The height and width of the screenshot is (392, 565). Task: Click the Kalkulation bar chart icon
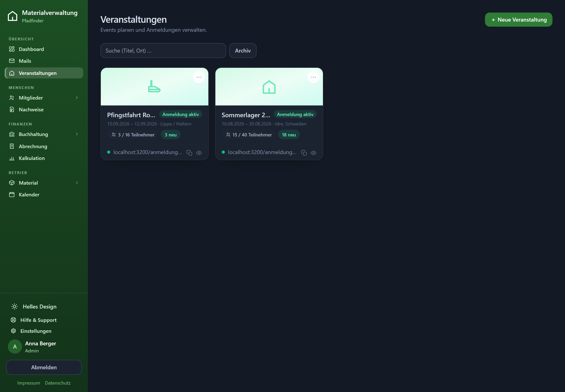click(x=12, y=158)
